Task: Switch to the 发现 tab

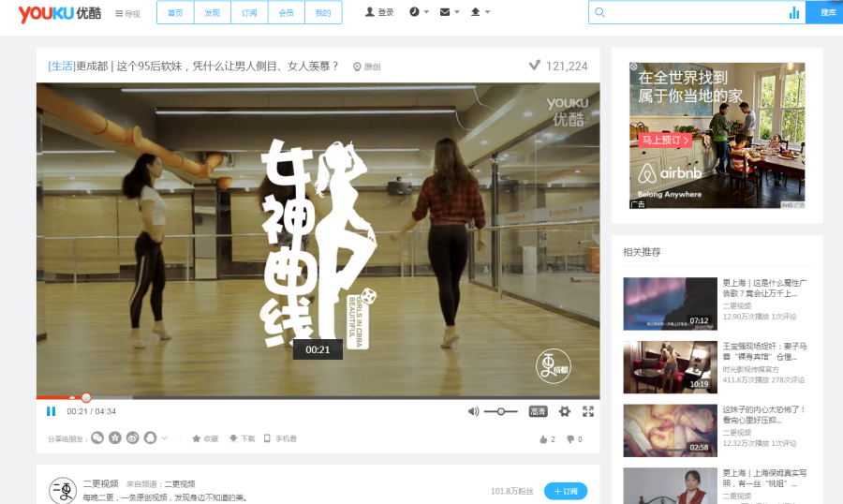Action: [x=213, y=13]
